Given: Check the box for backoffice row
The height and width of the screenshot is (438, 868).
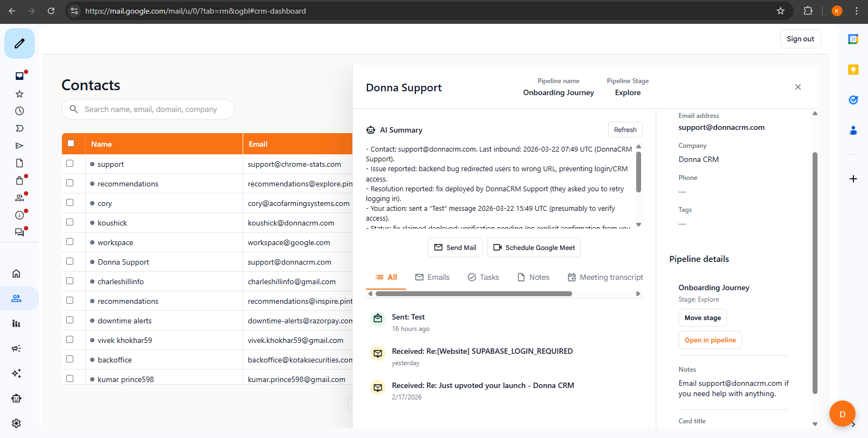Looking at the screenshot, I should click(x=69, y=359).
